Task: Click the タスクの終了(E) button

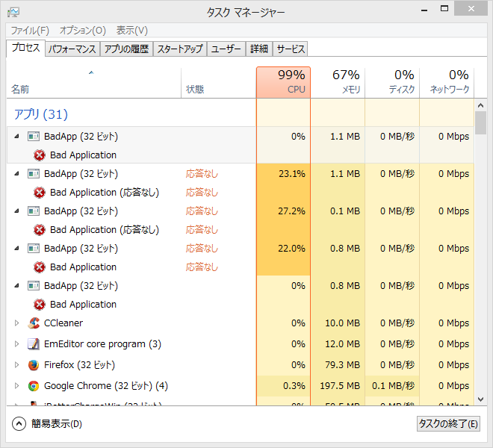Action: tap(448, 424)
